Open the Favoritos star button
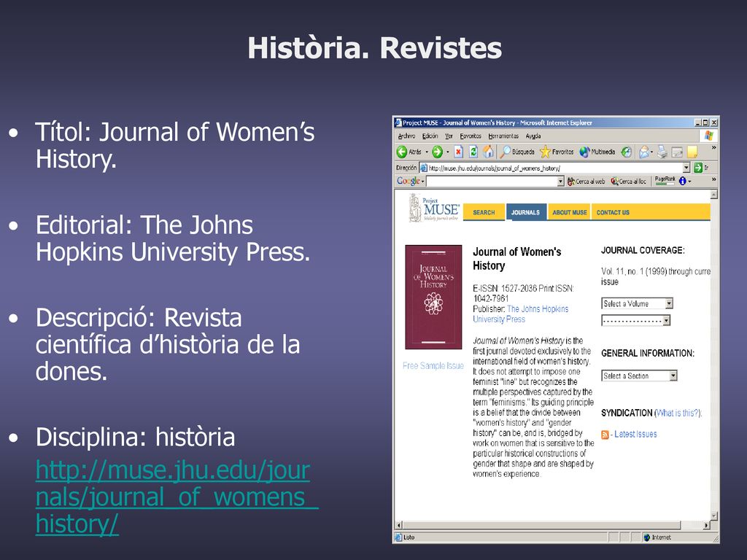The width and height of the screenshot is (747, 560). (x=557, y=152)
